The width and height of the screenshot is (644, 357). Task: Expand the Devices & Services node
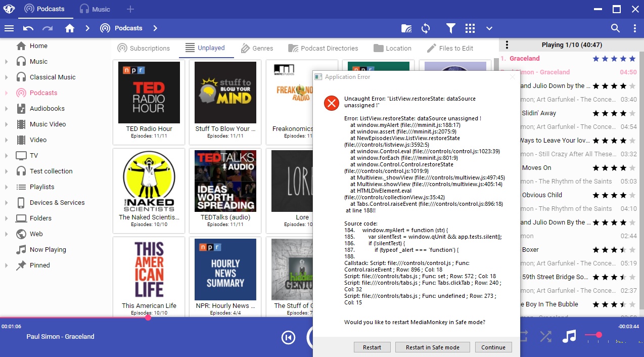(7, 203)
